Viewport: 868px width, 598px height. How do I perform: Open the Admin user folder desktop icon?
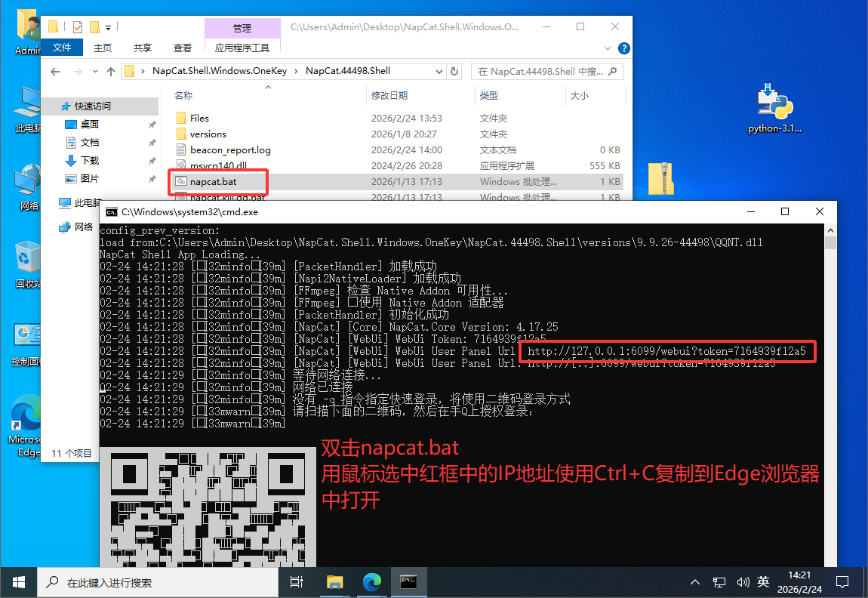28,32
